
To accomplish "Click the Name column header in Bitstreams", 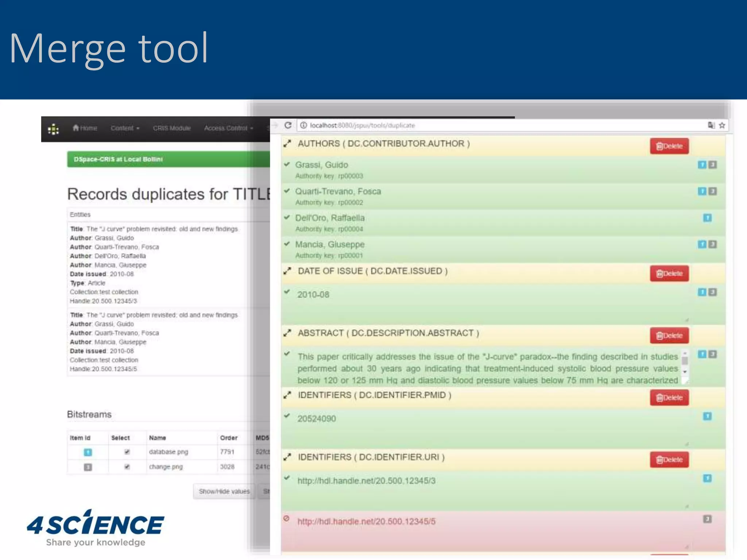I will click(158, 438).
